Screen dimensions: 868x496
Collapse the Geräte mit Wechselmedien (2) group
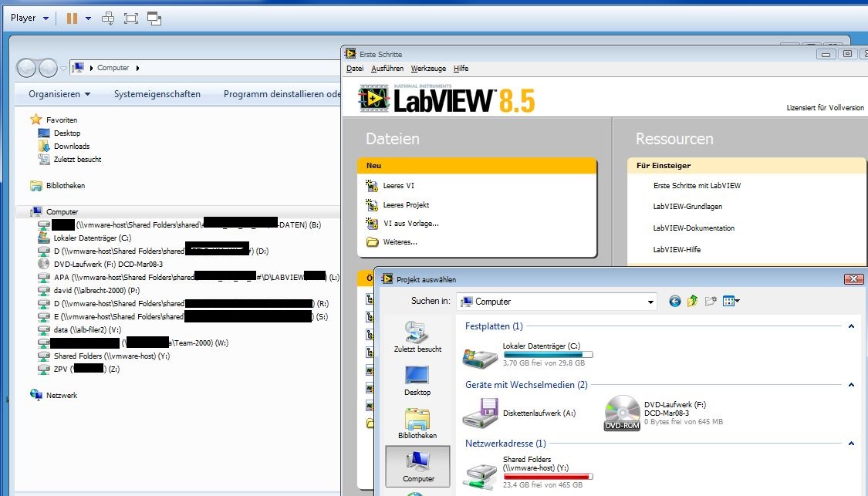pyautogui.click(x=851, y=385)
